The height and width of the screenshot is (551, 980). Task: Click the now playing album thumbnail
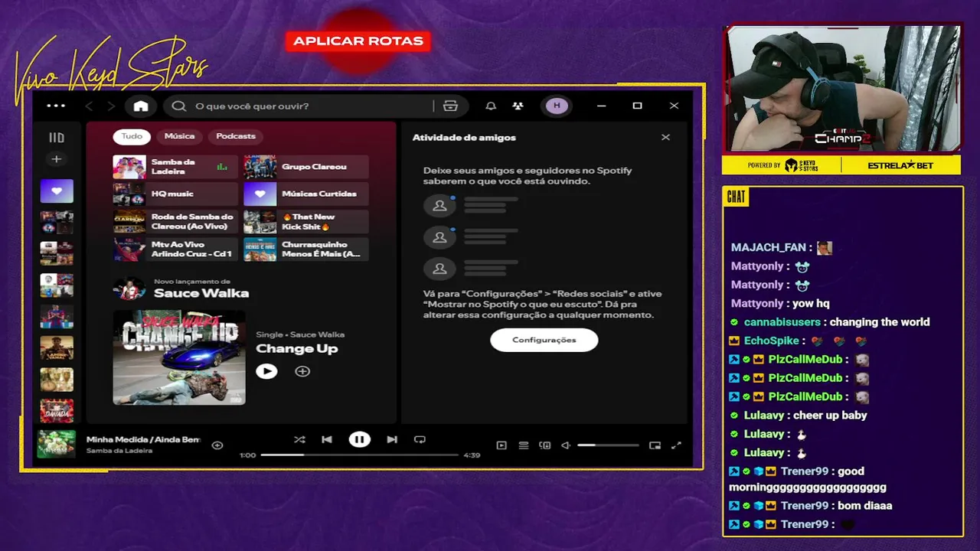click(57, 445)
